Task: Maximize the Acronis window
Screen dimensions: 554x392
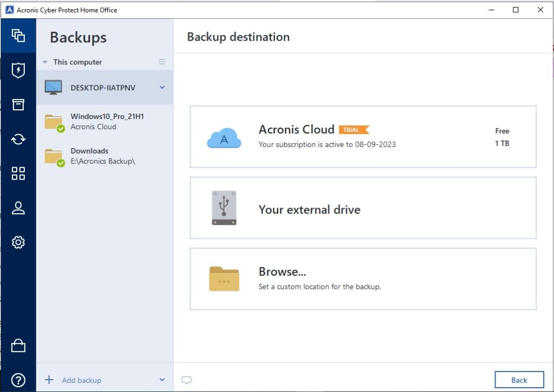Action: pos(516,10)
